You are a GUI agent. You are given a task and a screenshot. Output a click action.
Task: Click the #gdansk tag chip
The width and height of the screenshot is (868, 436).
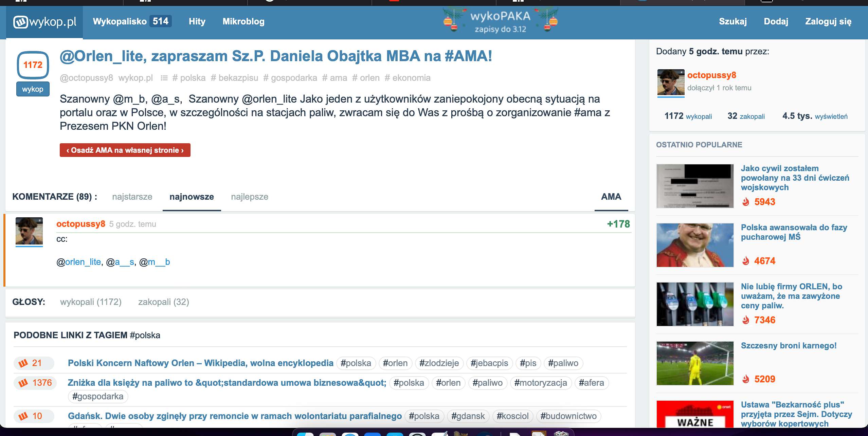pos(468,416)
